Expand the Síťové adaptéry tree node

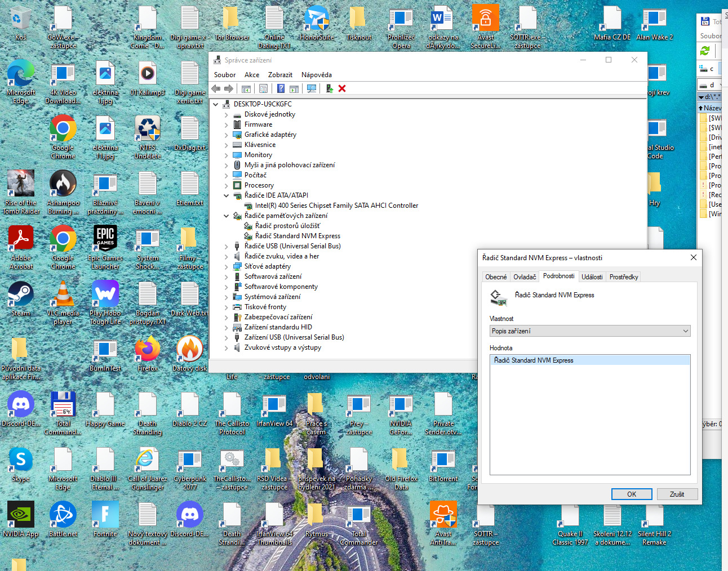227,266
